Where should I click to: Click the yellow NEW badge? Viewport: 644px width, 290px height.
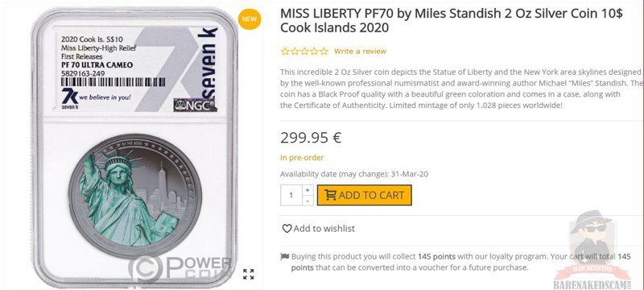point(250,19)
